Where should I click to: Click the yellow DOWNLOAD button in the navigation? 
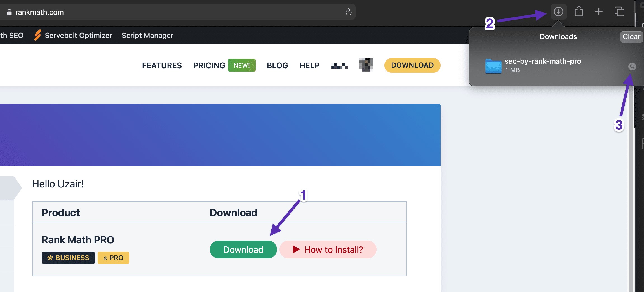(x=412, y=65)
